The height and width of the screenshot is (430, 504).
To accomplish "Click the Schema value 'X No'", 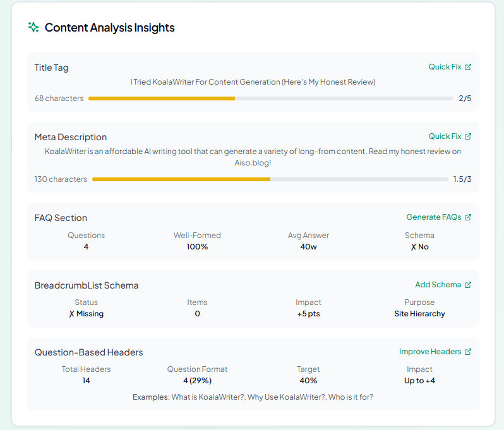I will (x=419, y=247).
